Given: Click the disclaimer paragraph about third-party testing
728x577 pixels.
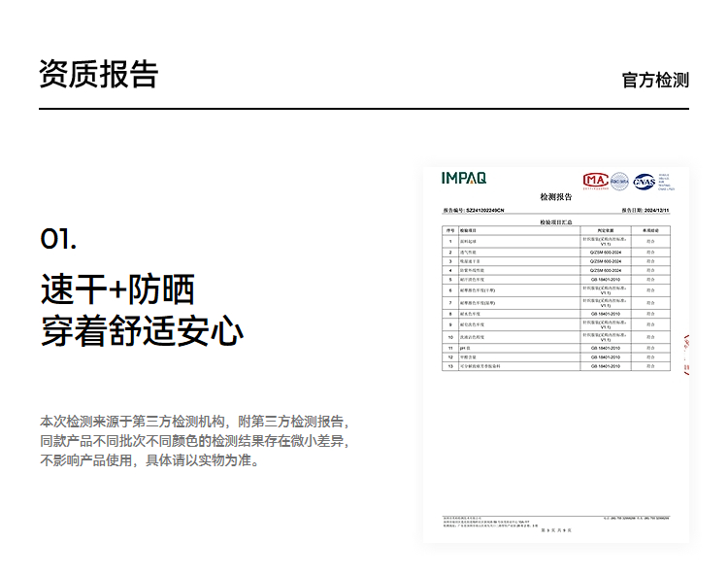Looking at the screenshot, I should 193,441.
